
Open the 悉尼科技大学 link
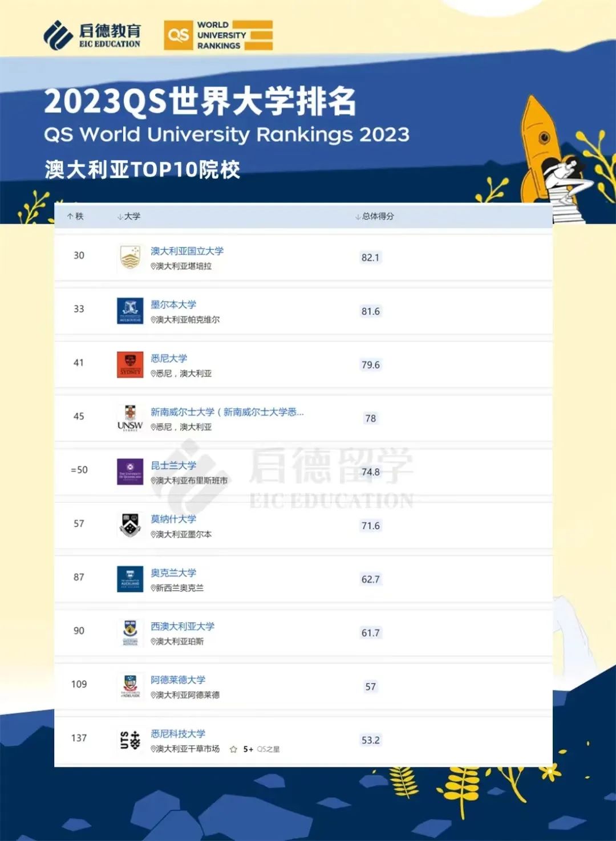point(178,733)
